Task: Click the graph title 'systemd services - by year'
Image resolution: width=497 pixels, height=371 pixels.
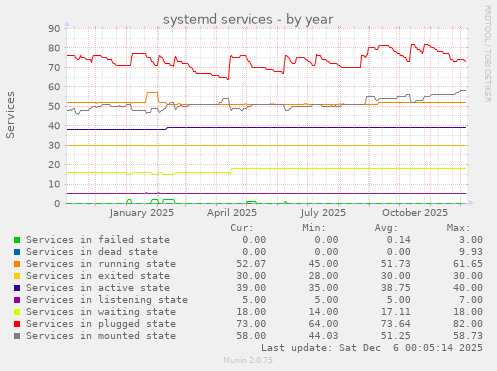Action: click(248, 19)
